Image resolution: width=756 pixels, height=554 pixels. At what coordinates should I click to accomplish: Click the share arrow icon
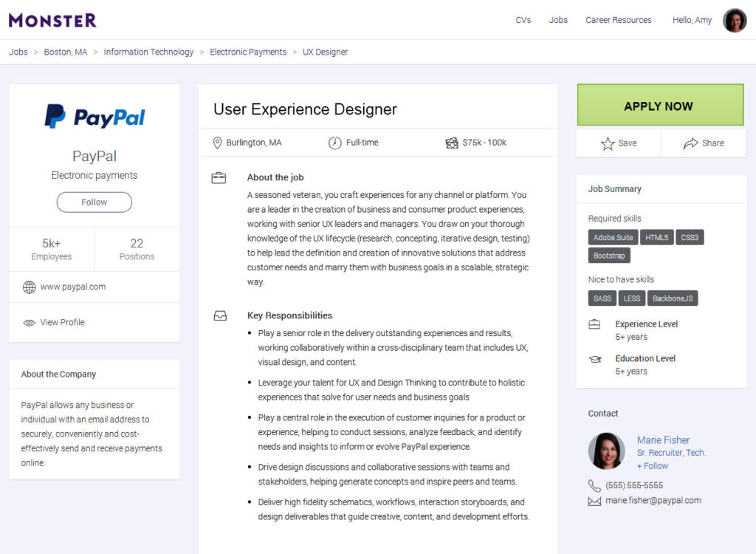coord(690,143)
